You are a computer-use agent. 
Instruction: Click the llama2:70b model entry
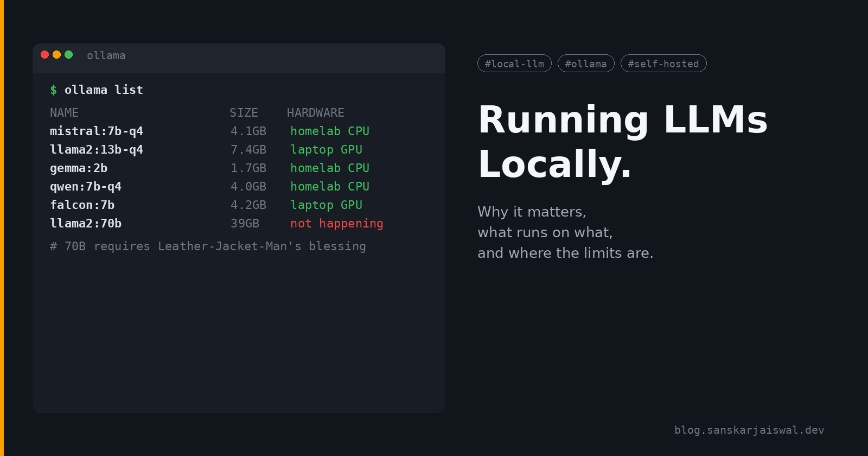[x=86, y=224]
